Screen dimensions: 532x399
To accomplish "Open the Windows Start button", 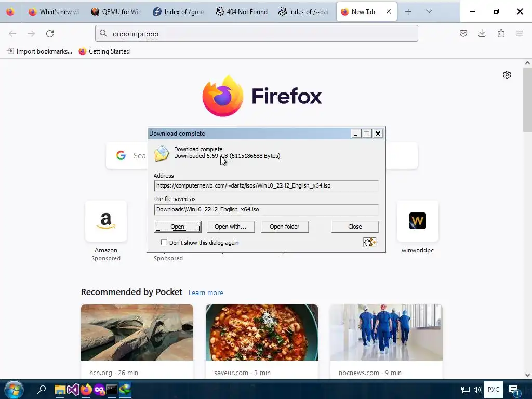I will [14, 390].
